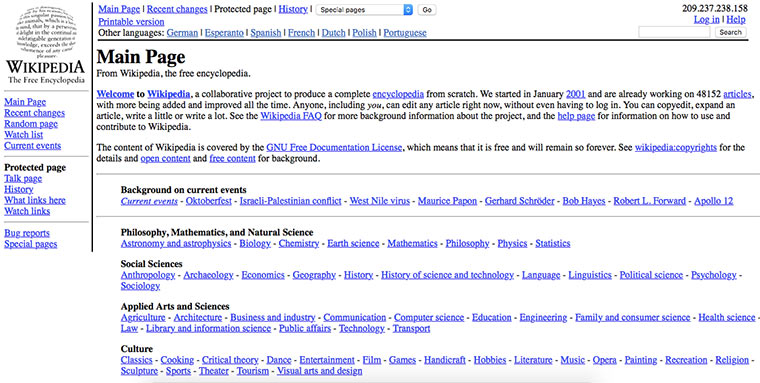
Task: Click the Welcome link in intro
Action: click(x=115, y=94)
